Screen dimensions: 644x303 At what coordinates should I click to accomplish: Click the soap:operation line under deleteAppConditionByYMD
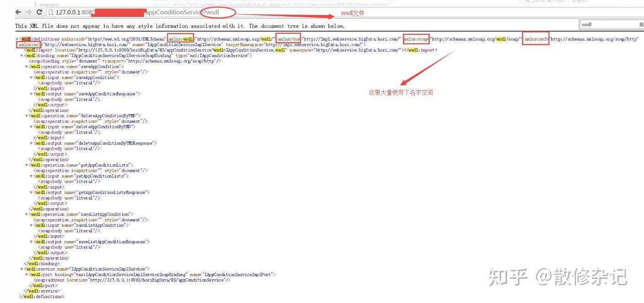[90, 121]
